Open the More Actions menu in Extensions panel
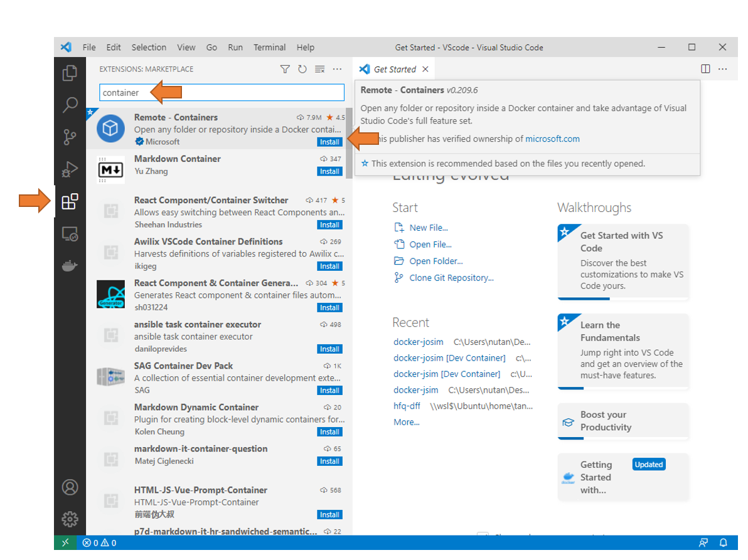The height and width of the screenshot is (560, 748). [338, 69]
